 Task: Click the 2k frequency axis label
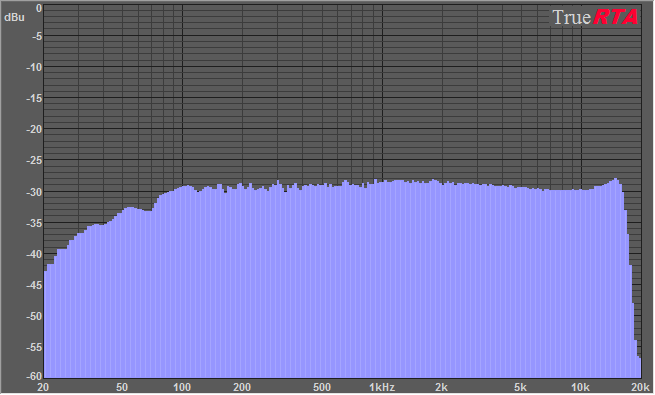pos(441,387)
